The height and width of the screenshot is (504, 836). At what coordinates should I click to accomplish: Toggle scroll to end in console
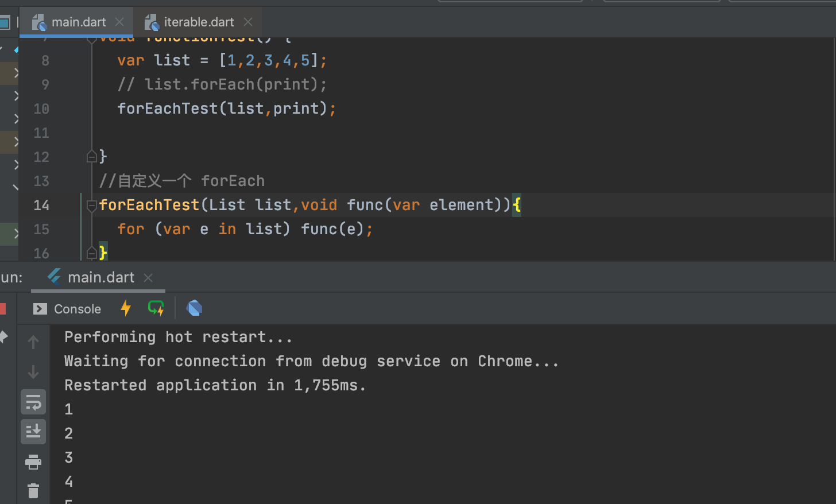[33, 432]
